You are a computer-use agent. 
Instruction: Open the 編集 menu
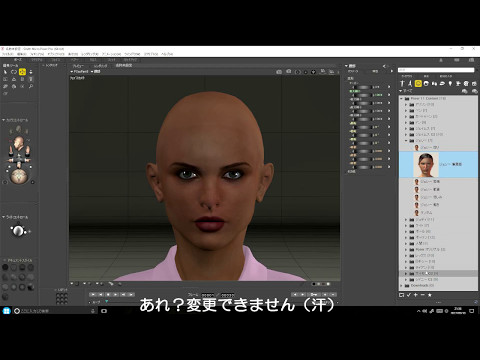click(22, 54)
